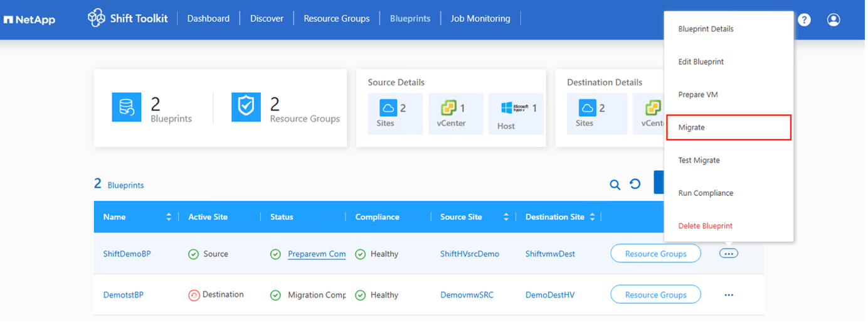Select Delete Blueprint menu option
868x324 pixels.
[x=705, y=226]
